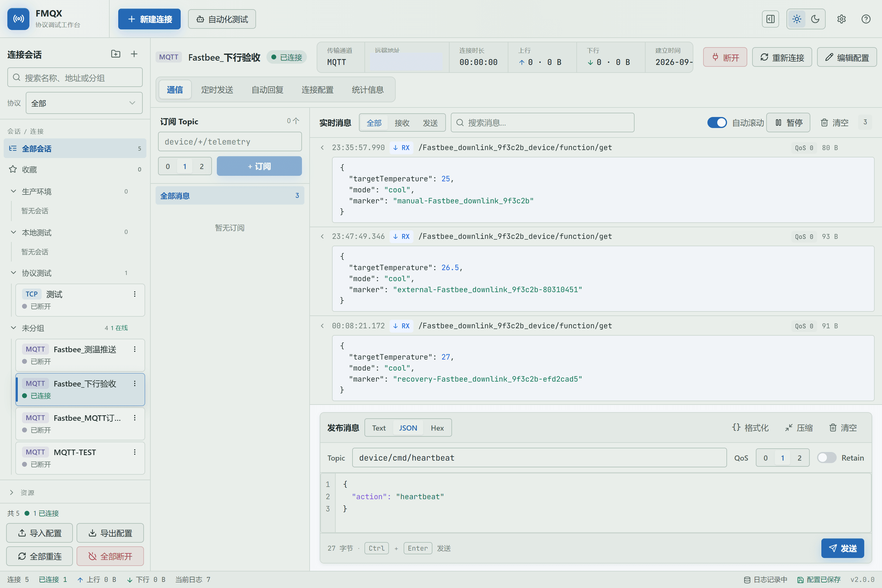
Task: Toggle 自动滚动 auto-scroll switch
Action: tap(717, 123)
